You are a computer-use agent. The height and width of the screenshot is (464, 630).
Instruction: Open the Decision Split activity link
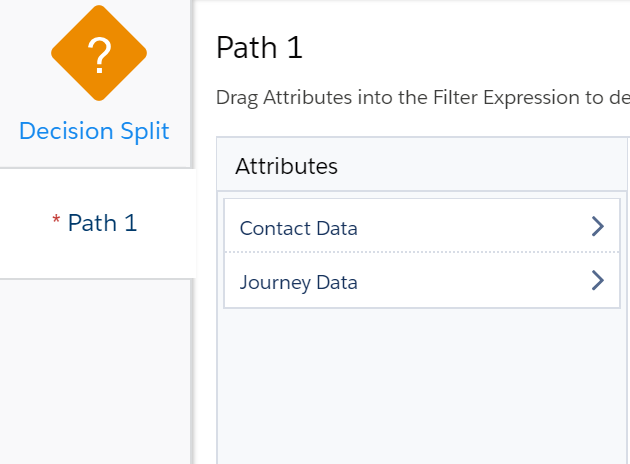click(94, 131)
